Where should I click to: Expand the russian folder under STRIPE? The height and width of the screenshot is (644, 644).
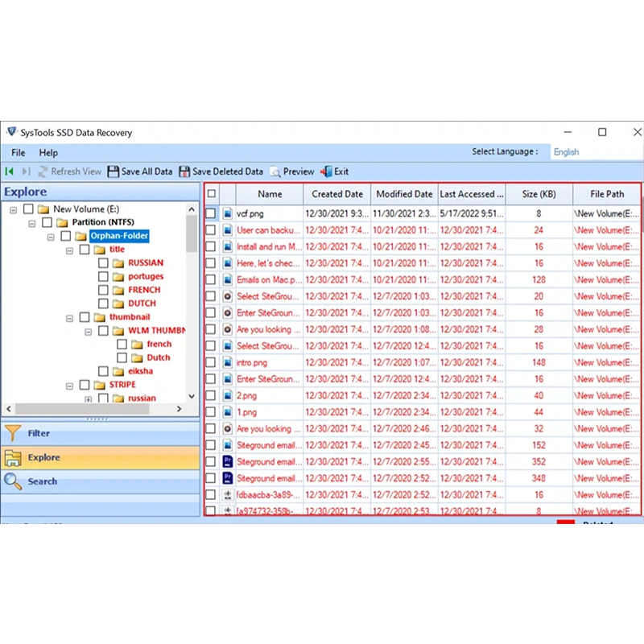pos(89,399)
